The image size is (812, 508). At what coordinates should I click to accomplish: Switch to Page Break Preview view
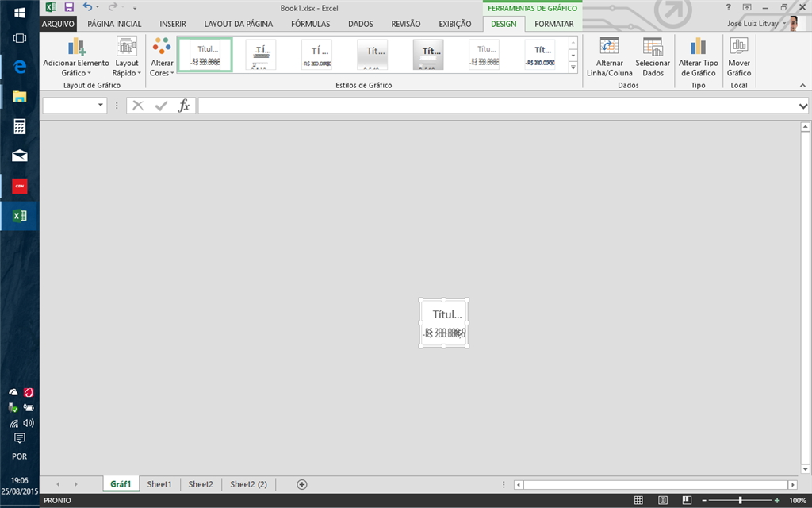[x=687, y=500]
